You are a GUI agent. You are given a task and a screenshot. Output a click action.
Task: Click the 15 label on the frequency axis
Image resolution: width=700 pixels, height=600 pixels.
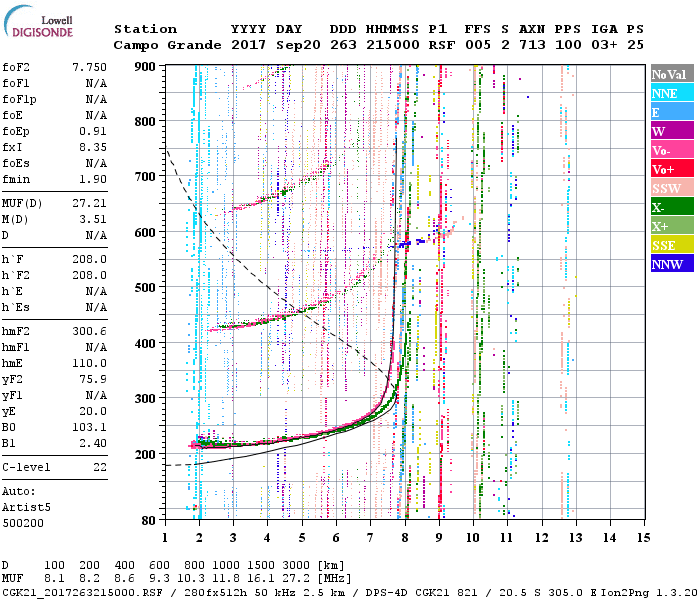[643, 537]
